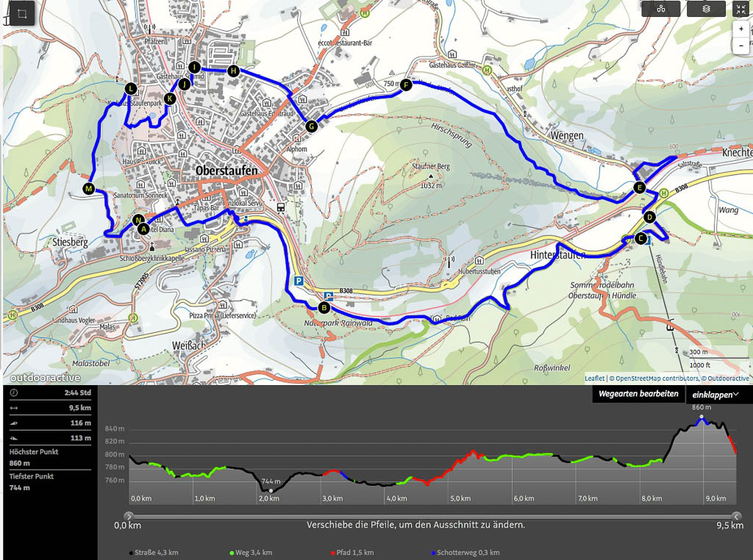Zoom in on the map
This screenshot has height=560, width=753.
click(741, 29)
